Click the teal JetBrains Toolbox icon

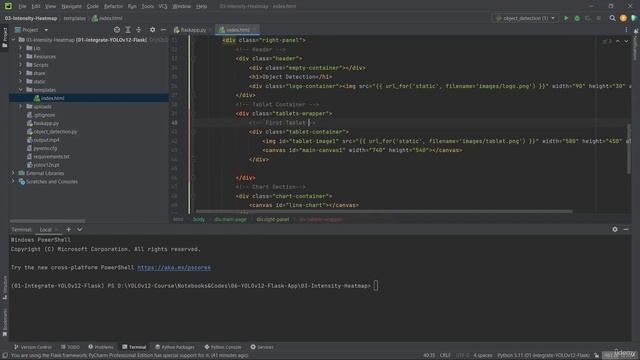point(634,18)
